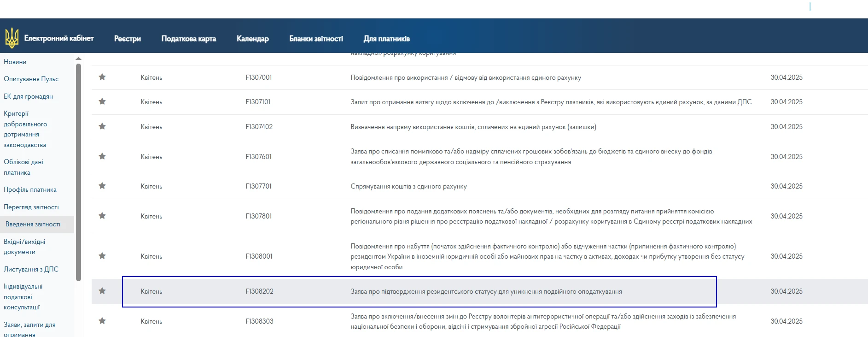The width and height of the screenshot is (868, 337).
Task: Select form code F1307101
Action: tap(258, 102)
